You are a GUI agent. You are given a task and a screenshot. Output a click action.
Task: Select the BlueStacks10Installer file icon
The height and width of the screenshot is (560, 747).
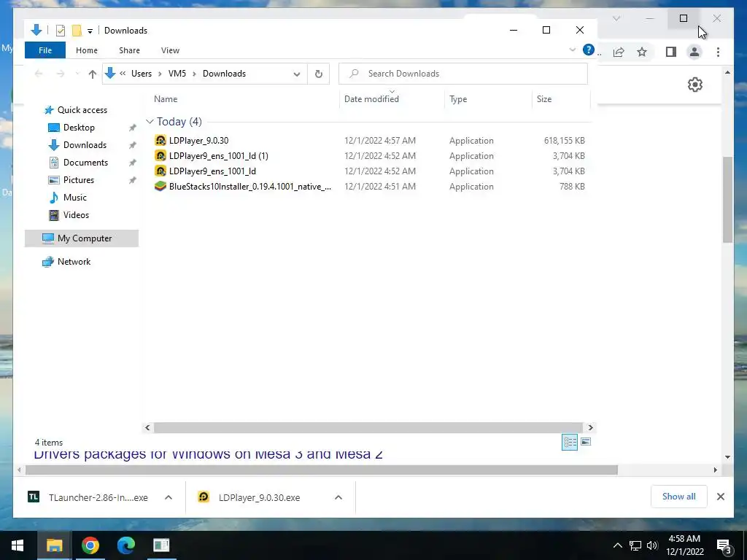pyautogui.click(x=160, y=186)
